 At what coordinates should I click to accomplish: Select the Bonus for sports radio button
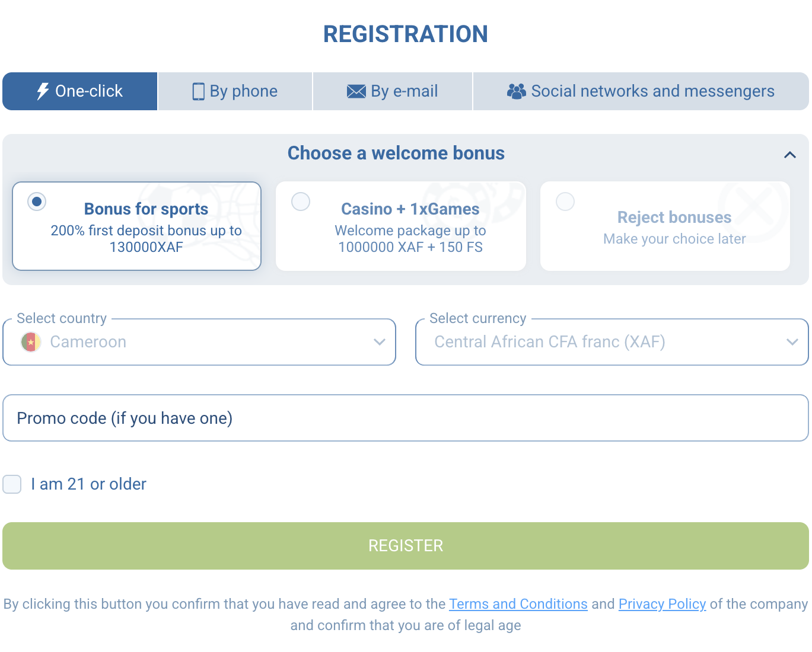pyautogui.click(x=37, y=202)
